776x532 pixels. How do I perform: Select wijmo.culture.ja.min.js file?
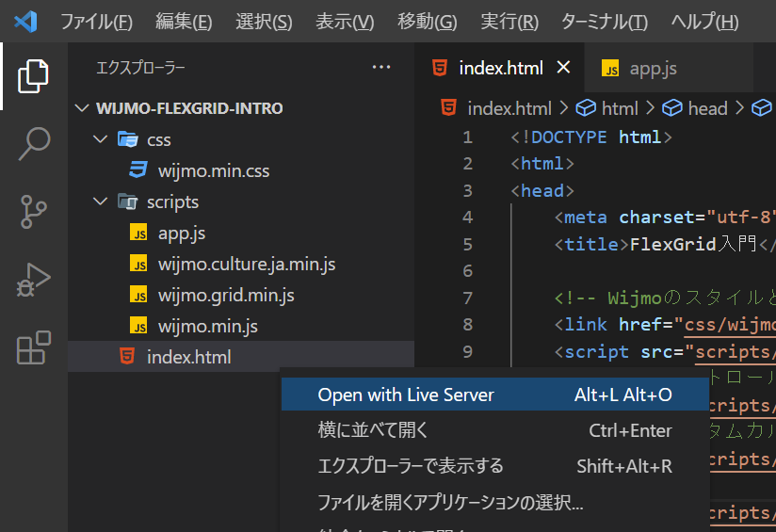[241, 264]
